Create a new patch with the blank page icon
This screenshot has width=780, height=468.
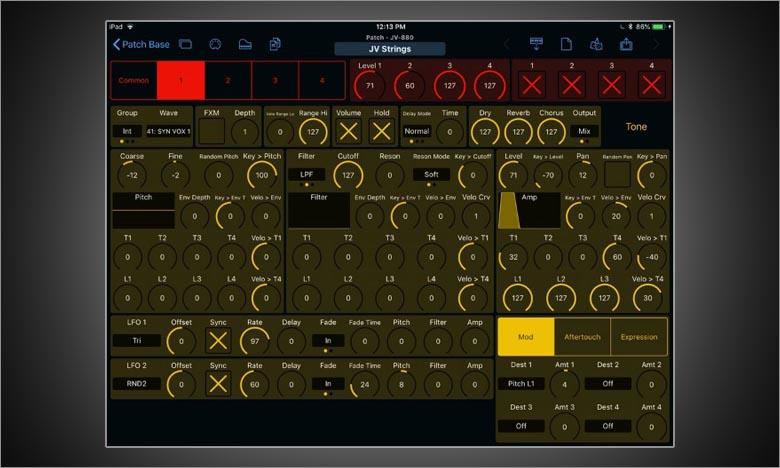(566, 44)
